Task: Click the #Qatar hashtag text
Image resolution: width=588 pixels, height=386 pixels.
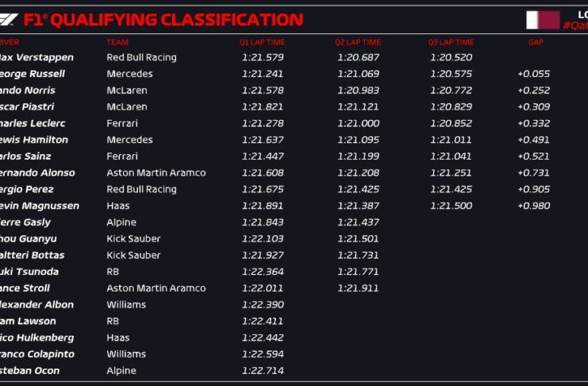Action: coord(575,25)
